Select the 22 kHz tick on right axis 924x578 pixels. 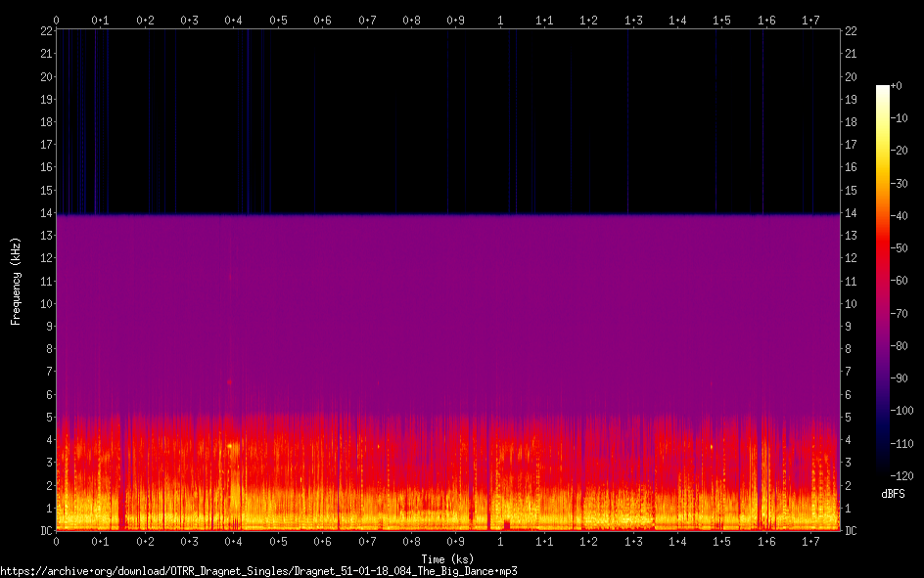[x=852, y=31]
